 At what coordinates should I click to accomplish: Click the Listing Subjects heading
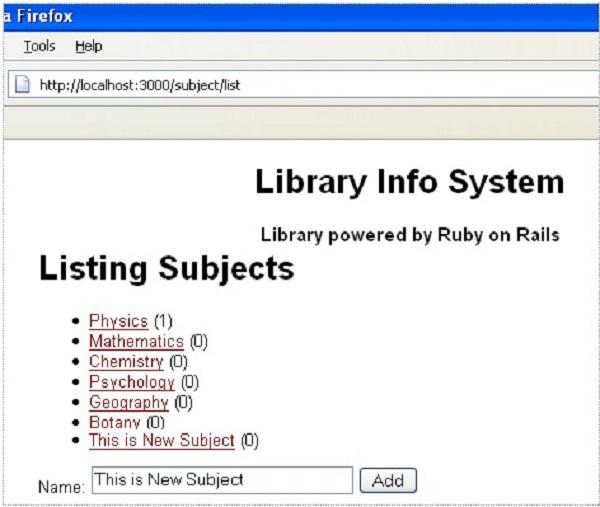(167, 269)
